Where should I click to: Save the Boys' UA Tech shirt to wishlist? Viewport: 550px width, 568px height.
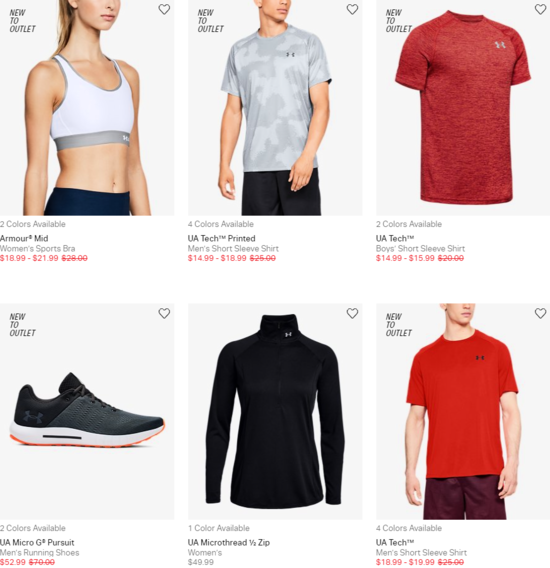[540, 9]
